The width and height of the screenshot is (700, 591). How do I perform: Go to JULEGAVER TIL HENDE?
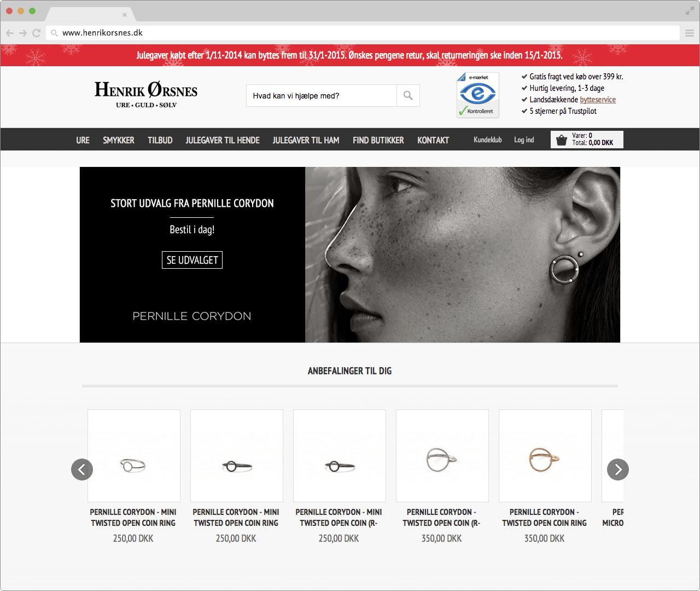(223, 140)
